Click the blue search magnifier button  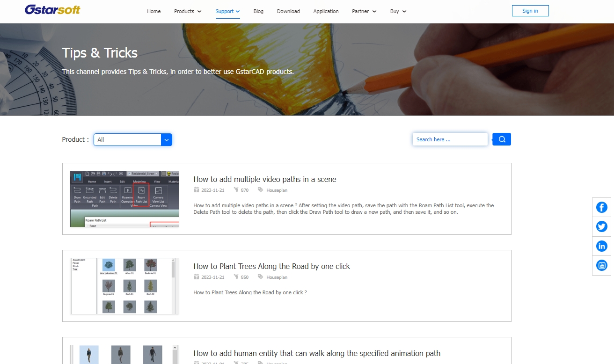[x=502, y=139]
